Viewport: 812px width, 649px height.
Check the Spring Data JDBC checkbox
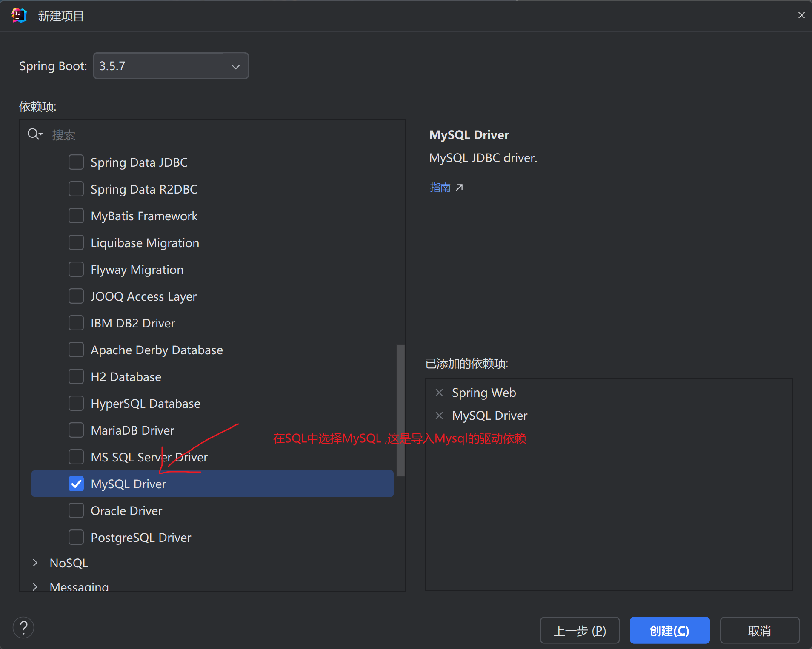(76, 162)
